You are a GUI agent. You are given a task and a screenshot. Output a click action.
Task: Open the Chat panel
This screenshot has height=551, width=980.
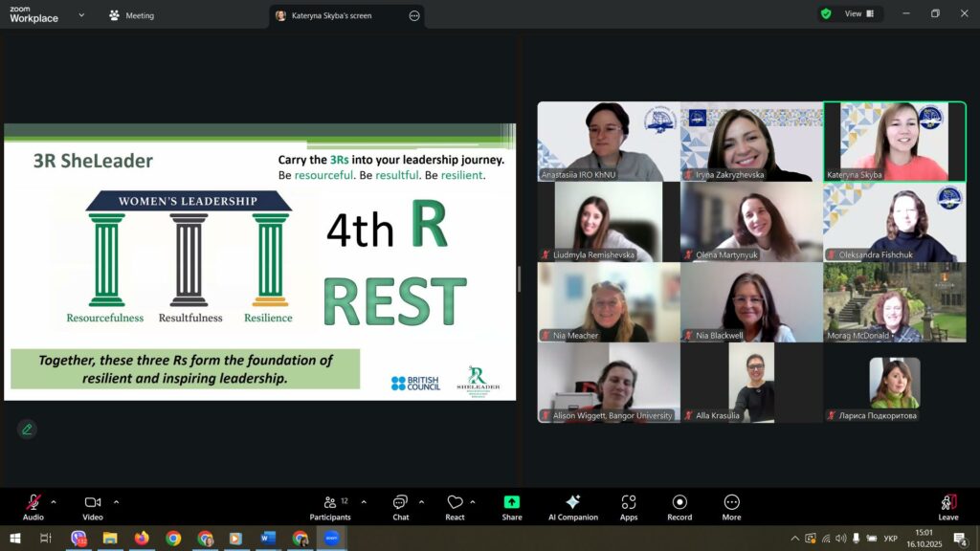point(400,503)
